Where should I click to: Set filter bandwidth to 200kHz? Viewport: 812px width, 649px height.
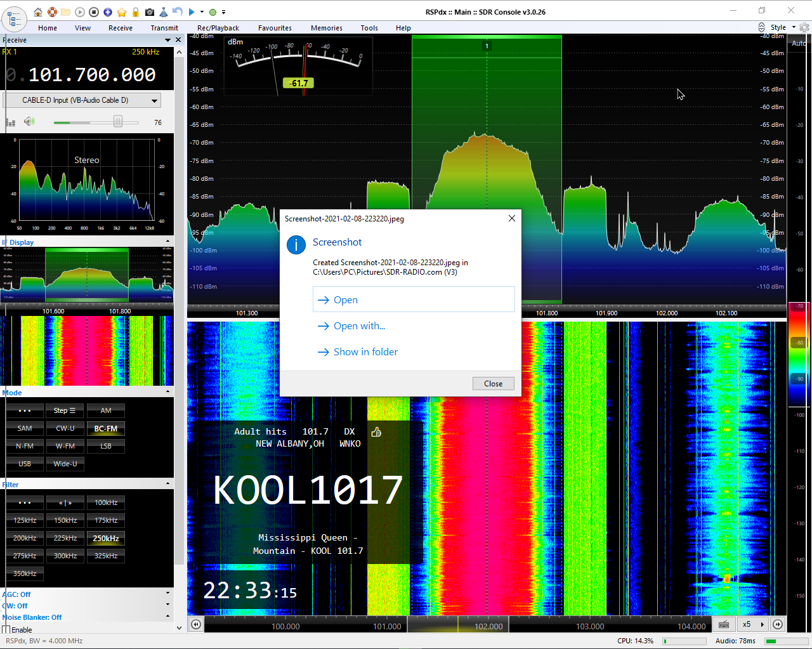(x=25, y=538)
